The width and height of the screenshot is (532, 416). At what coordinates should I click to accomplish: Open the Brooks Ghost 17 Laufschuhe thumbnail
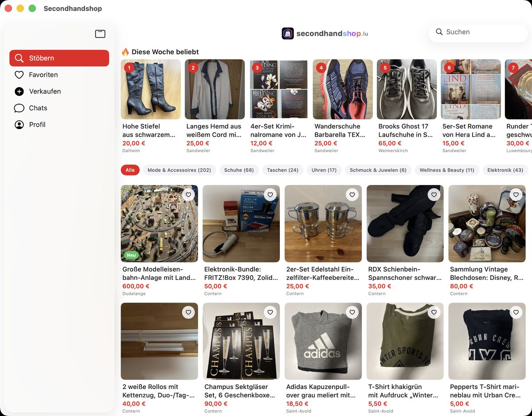407,90
